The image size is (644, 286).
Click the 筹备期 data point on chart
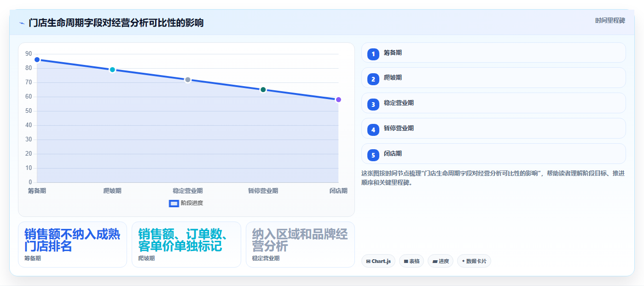click(x=37, y=60)
